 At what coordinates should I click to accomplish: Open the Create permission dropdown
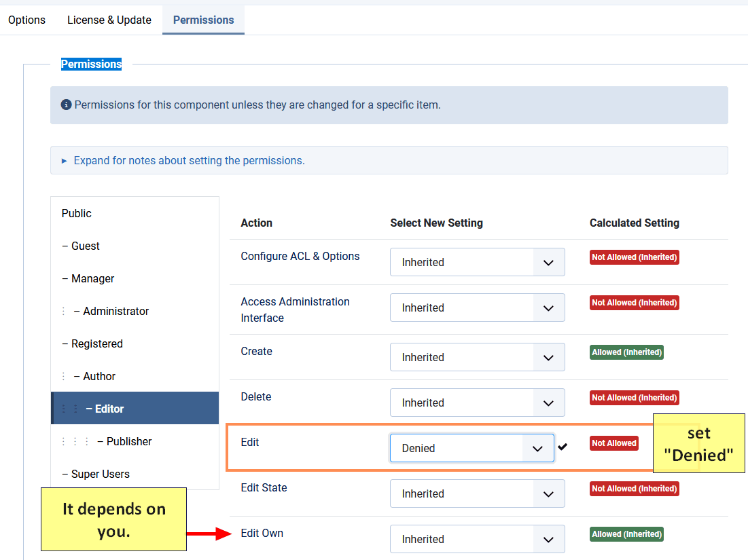tap(477, 357)
